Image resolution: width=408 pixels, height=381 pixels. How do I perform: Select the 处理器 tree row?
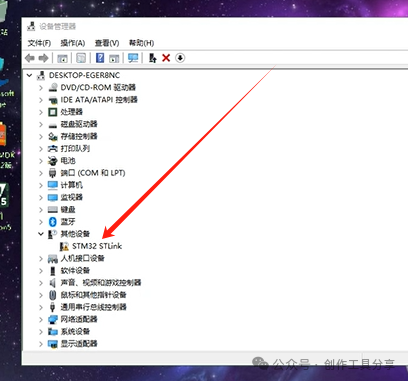coord(71,112)
